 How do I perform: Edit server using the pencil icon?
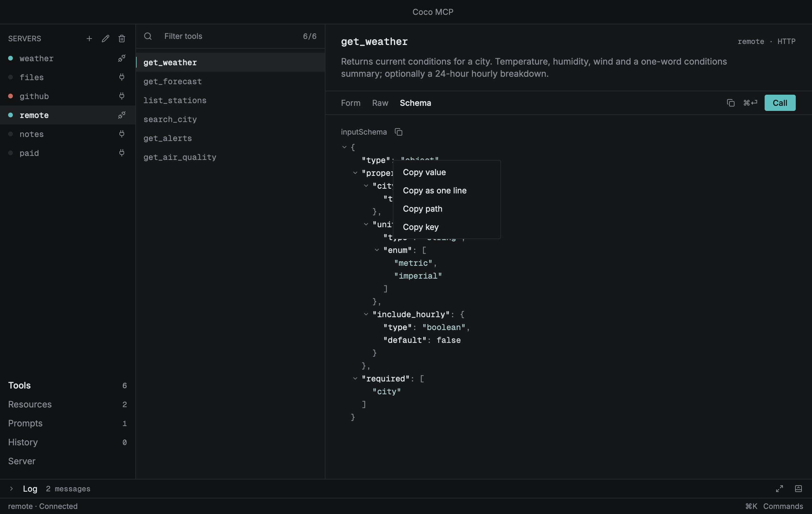point(106,39)
